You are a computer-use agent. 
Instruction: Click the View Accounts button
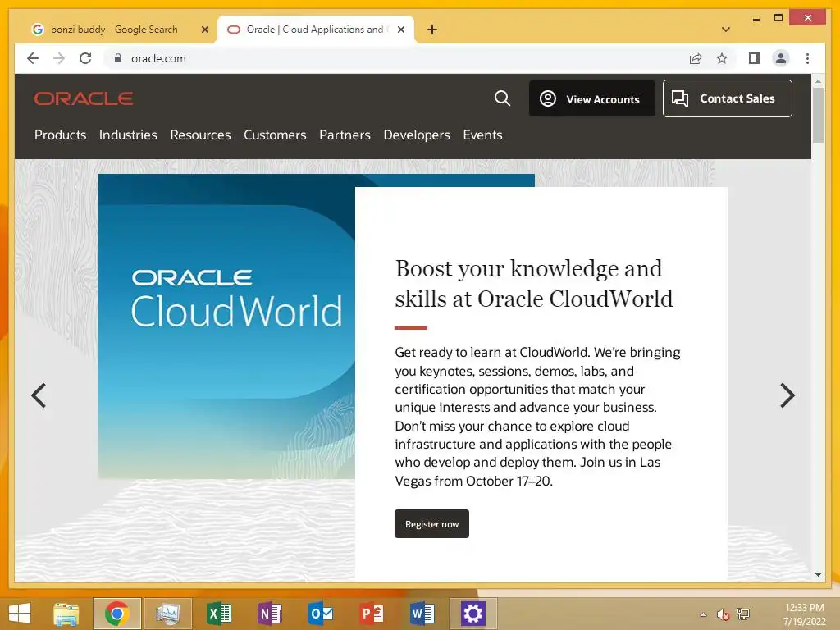click(x=592, y=98)
